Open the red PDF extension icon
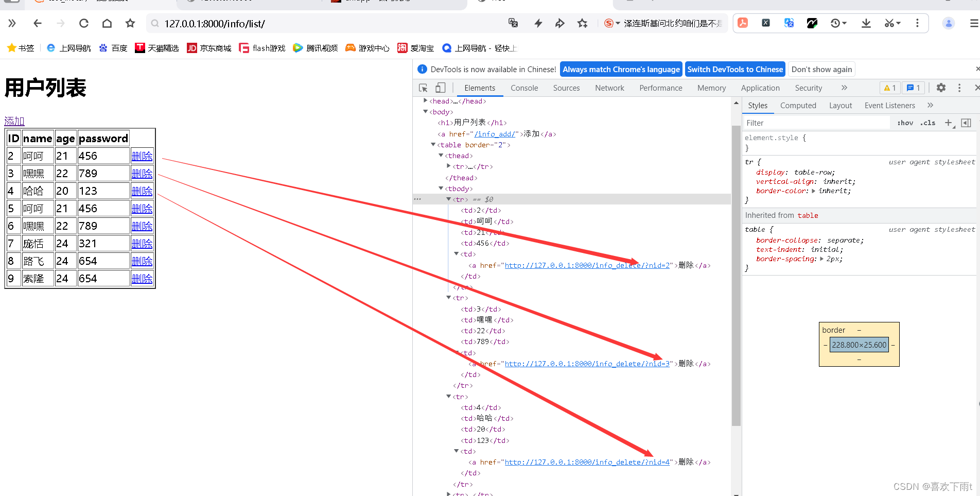 743,23
